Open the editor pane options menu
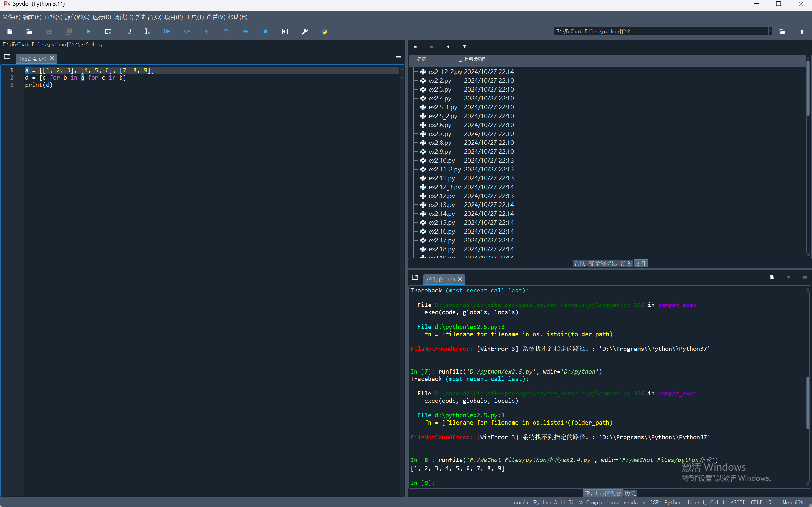Screen dimensions: 812x507 click(398, 57)
